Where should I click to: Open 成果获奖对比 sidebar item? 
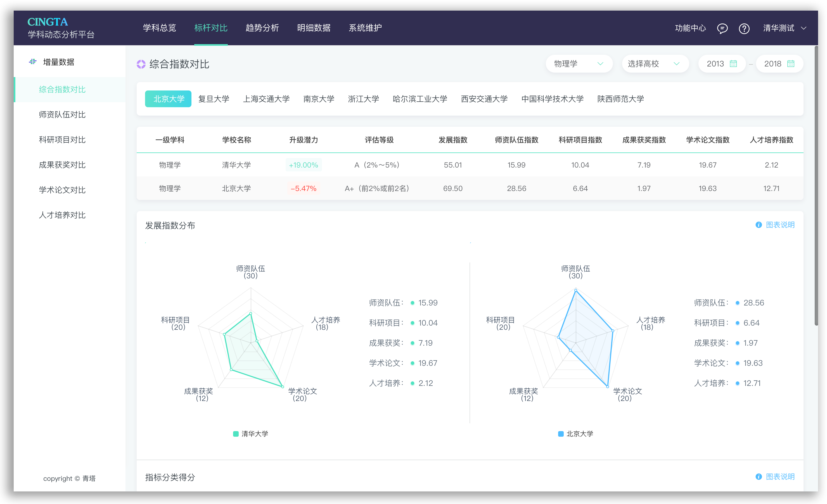(x=70, y=165)
